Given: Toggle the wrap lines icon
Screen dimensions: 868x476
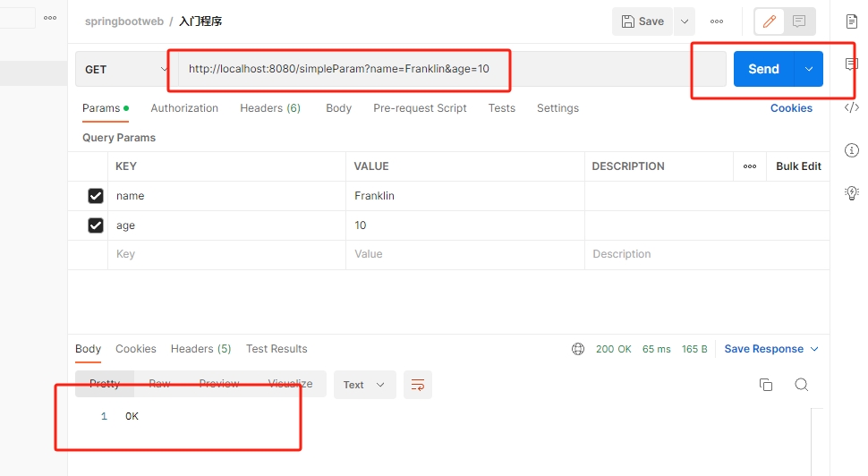Looking at the screenshot, I should [x=417, y=385].
